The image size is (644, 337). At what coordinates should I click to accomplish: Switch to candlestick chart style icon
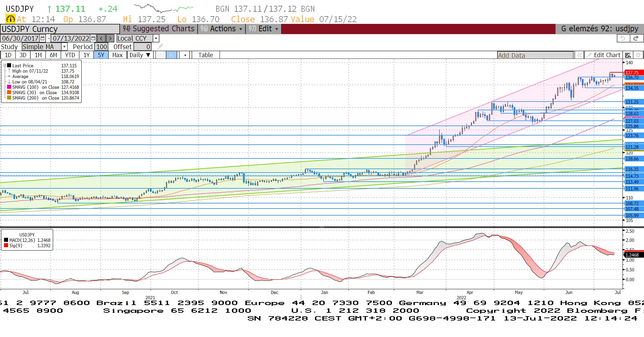(x=171, y=55)
